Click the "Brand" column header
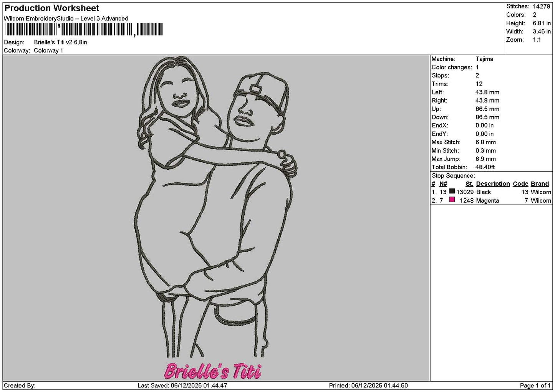The height and width of the screenshot is (392, 555). pos(540,184)
